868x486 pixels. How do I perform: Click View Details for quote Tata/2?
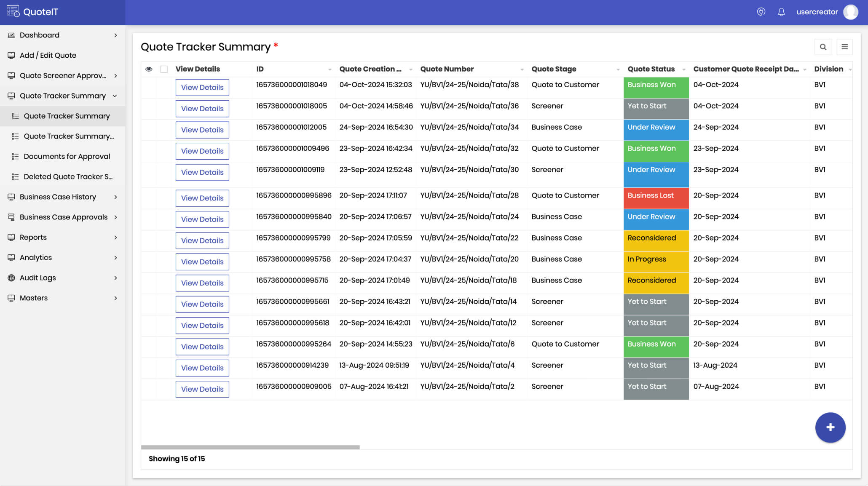(202, 389)
